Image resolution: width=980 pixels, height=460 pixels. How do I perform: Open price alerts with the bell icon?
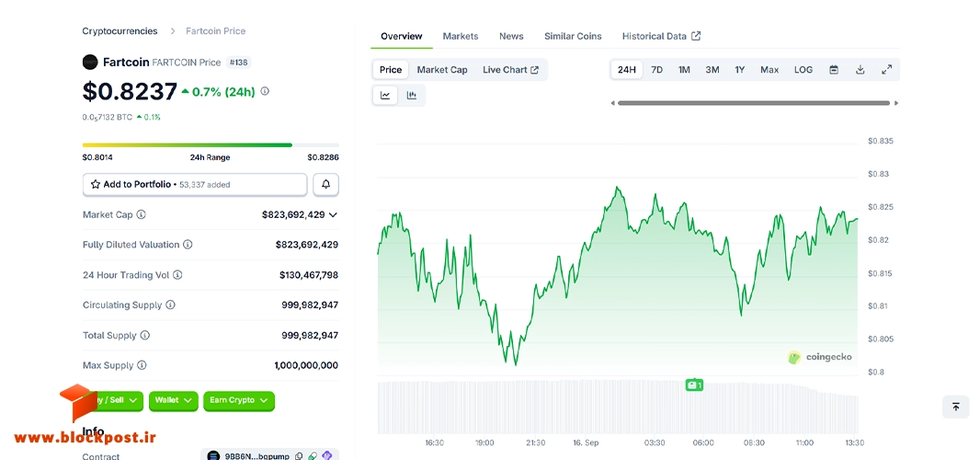coord(325,185)
